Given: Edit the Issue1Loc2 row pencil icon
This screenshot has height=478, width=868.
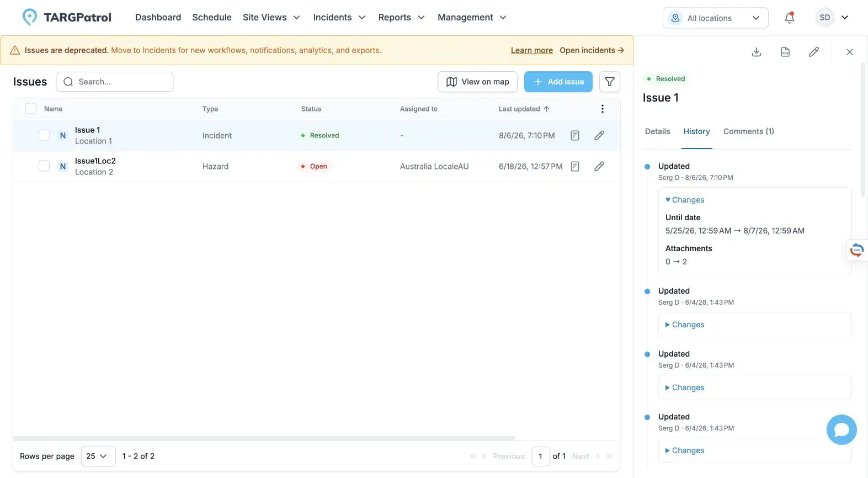Looking at the screenshot, I should pyautogui.click(x=599, y=166).
